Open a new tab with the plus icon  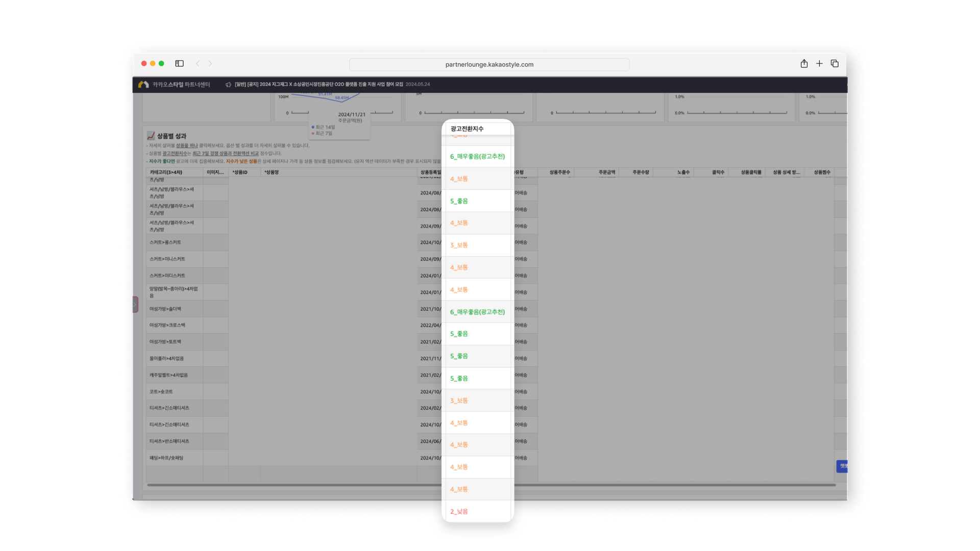click(x=819, y=63)
